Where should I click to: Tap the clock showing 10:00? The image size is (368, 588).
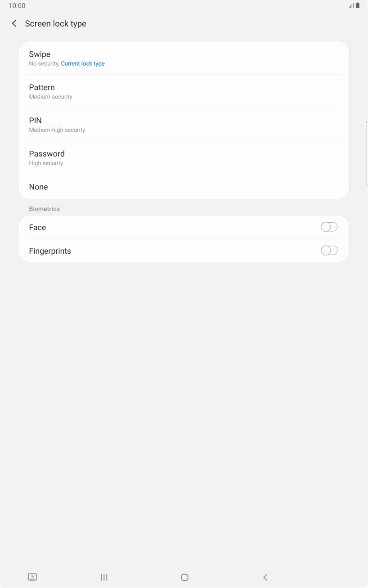[17, 6]
